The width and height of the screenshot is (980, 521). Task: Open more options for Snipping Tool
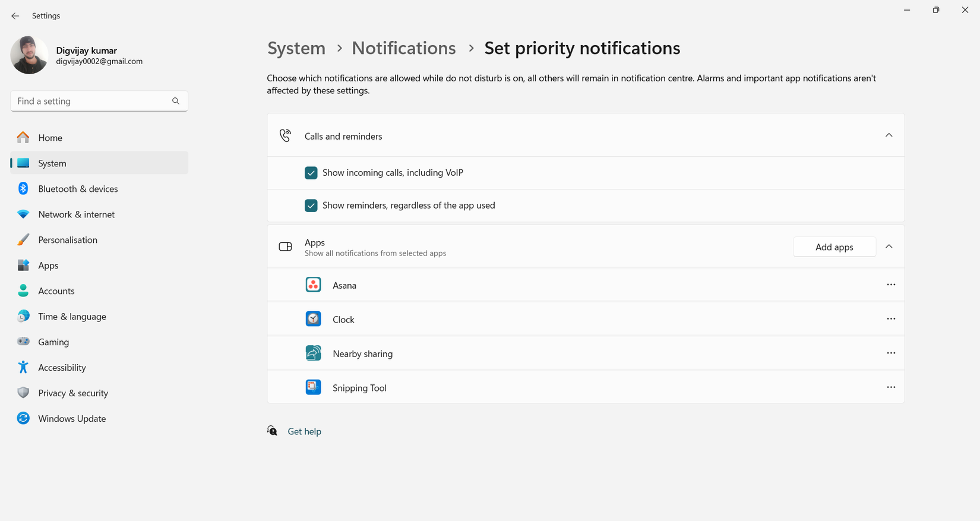[890, 387]
